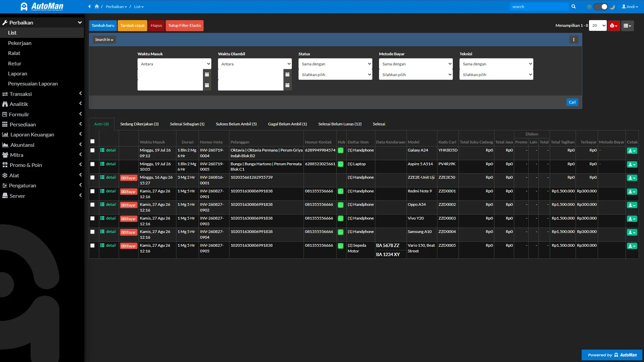Open Status Silahkan pilih dropdown
This screenshot has height=362, width=644.
pos(335,75)
